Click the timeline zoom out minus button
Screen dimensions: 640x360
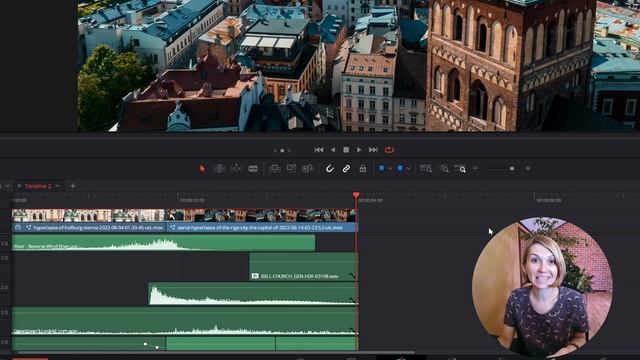click(475, 168)
